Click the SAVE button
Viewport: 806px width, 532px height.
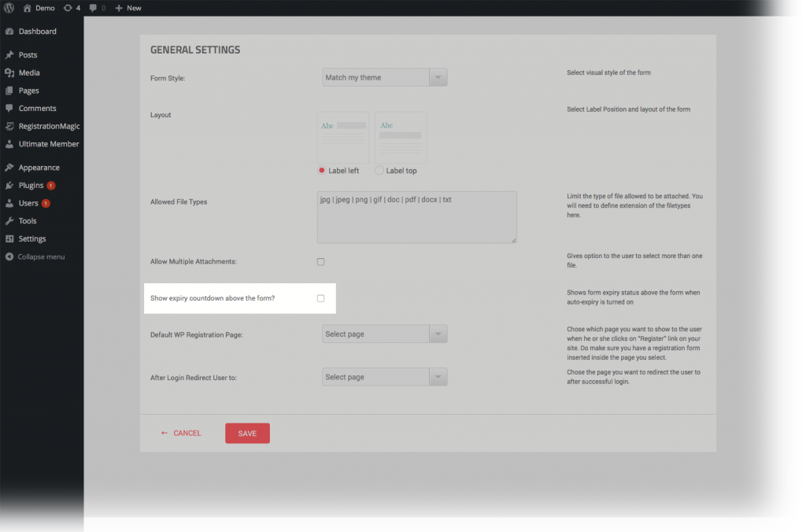point(247,433)
